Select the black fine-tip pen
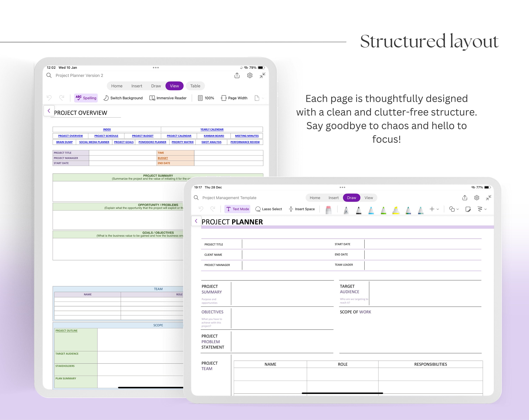This screenshot has height=420, width=529. [x=359, y=210]
